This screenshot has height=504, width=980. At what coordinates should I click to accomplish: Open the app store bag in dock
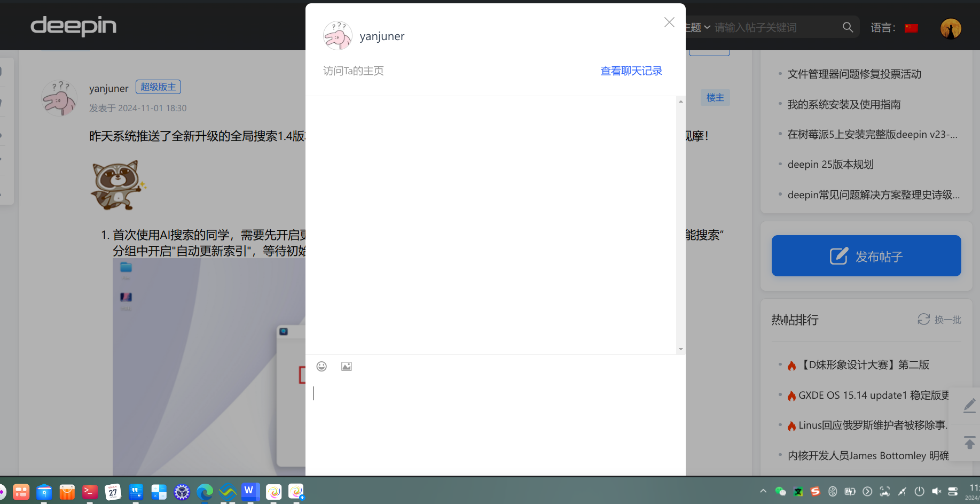[x=67, y=492]
